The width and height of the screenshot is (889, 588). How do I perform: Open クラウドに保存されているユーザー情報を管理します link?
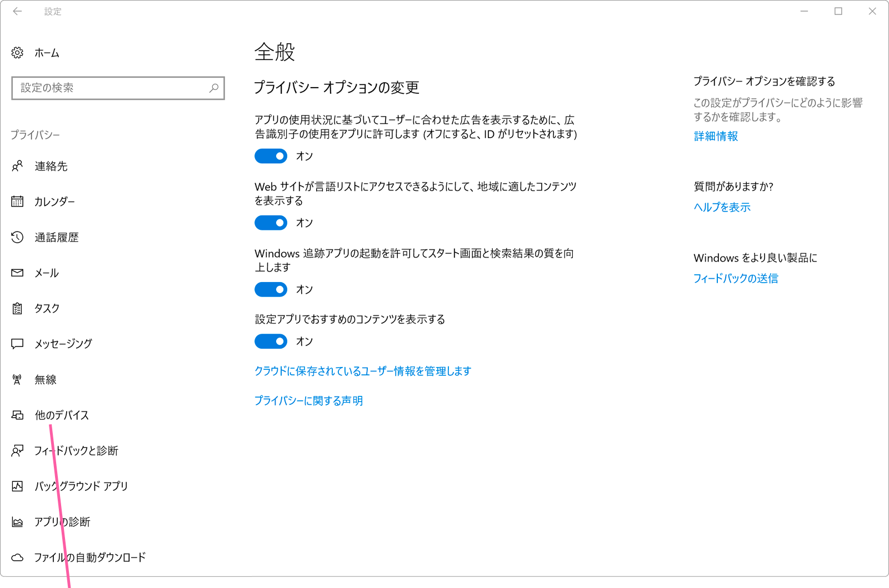pos(363,371)
